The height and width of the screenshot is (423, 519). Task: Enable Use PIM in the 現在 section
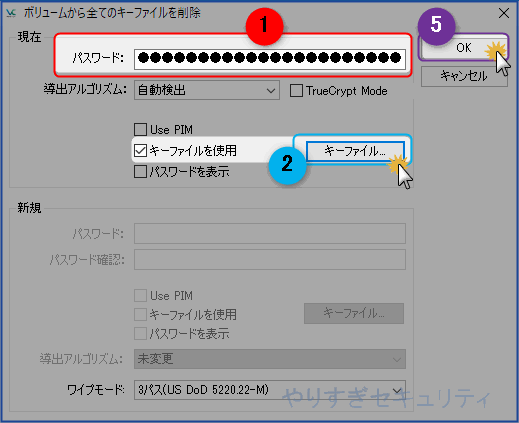pos(140,129)
